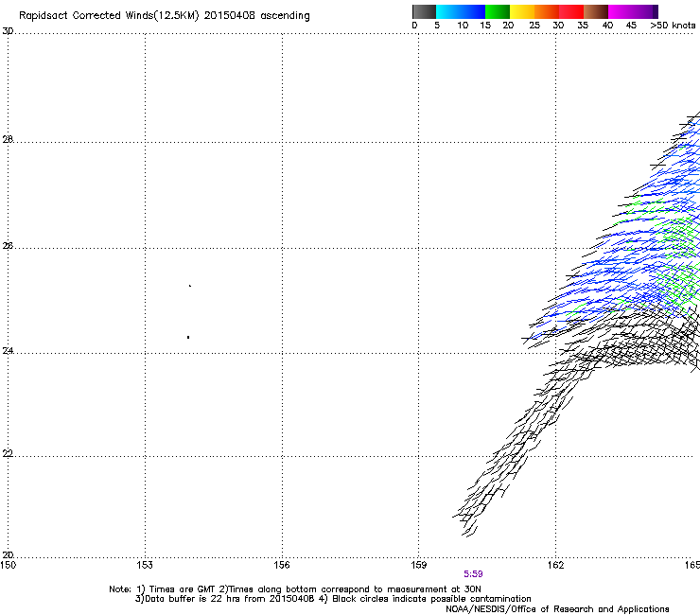This screenshot has height=615, width=700.
Task: Click the longitude label '156' on bottom axis
Action: tap(282, 565)
